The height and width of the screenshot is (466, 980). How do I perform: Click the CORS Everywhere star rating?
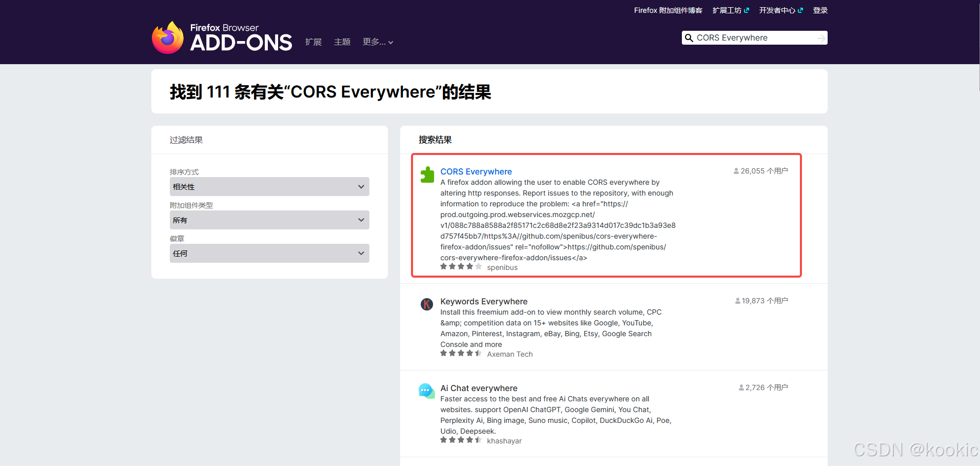point(461,266)
